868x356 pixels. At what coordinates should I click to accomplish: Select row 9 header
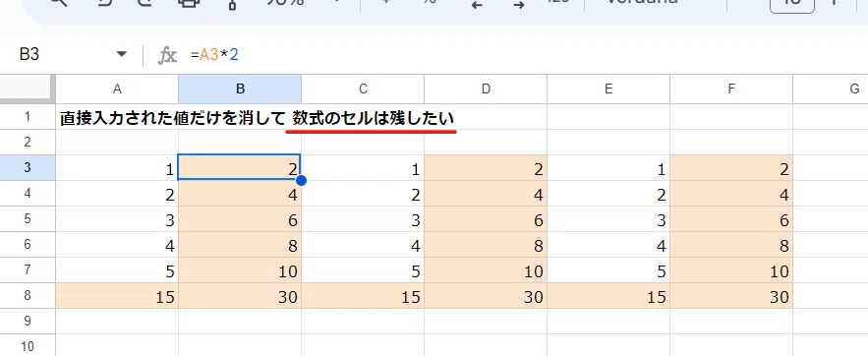tap(28, 322)
